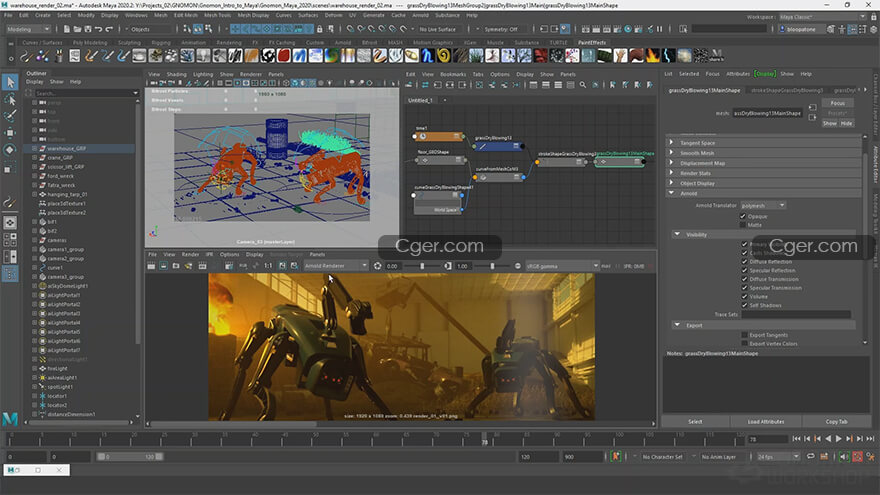The image size is (880, 495).
Task: Collapse the Visibility subsection
Action: point(764,235)
